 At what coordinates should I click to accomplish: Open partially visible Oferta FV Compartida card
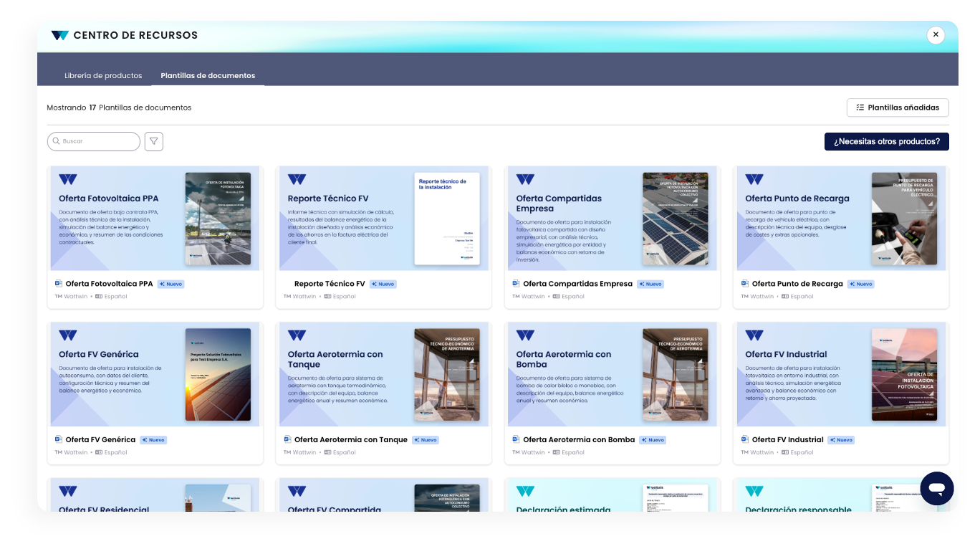click(384, 495)
